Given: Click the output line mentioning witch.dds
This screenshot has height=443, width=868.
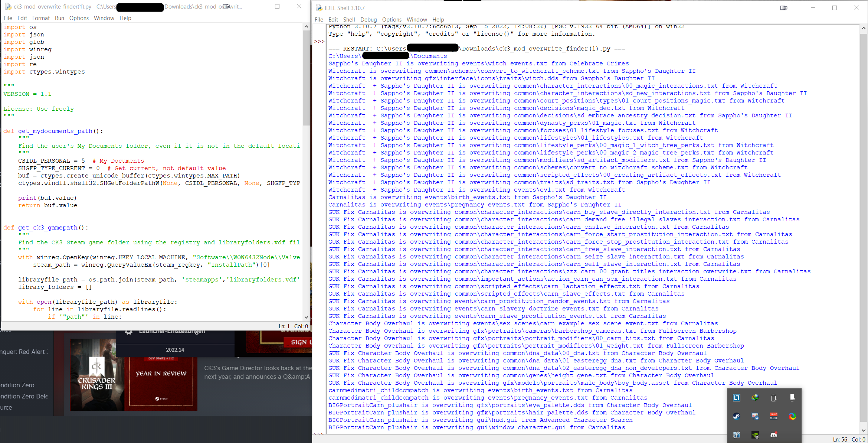Looking at the screenshot, I should click(x=492, y=78).
